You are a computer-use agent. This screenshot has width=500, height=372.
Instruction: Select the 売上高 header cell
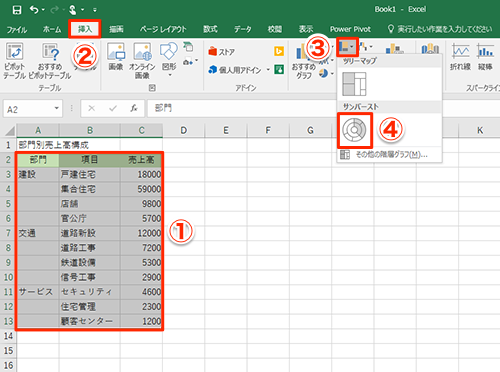(141, 160)
